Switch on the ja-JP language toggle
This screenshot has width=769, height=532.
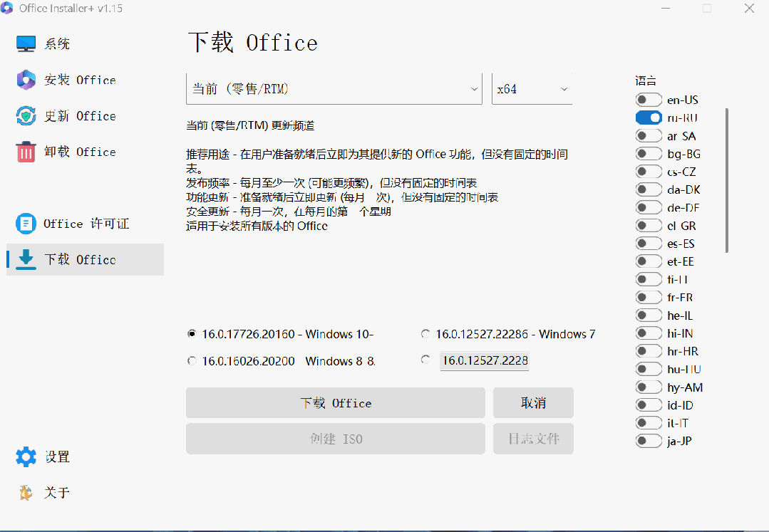click(x=649, y=441)
